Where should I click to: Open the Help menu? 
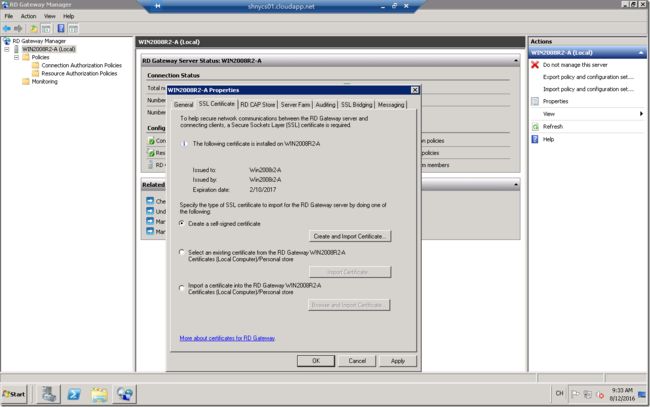coord(68,16)
